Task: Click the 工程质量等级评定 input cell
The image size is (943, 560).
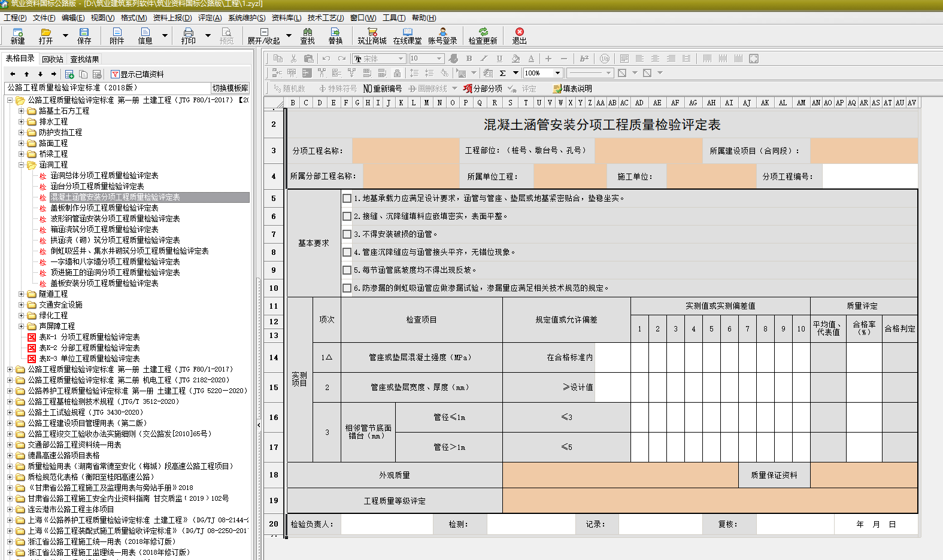Action: click(710, 501)
